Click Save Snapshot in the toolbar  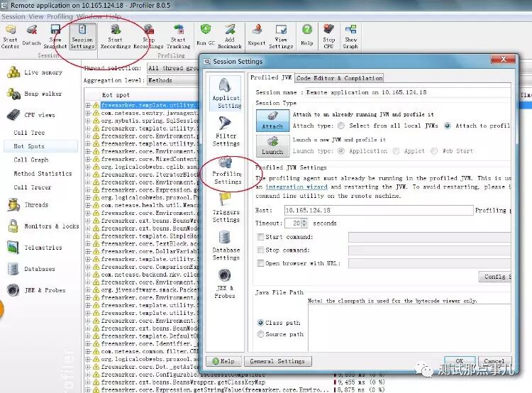(x=55, y=37)
